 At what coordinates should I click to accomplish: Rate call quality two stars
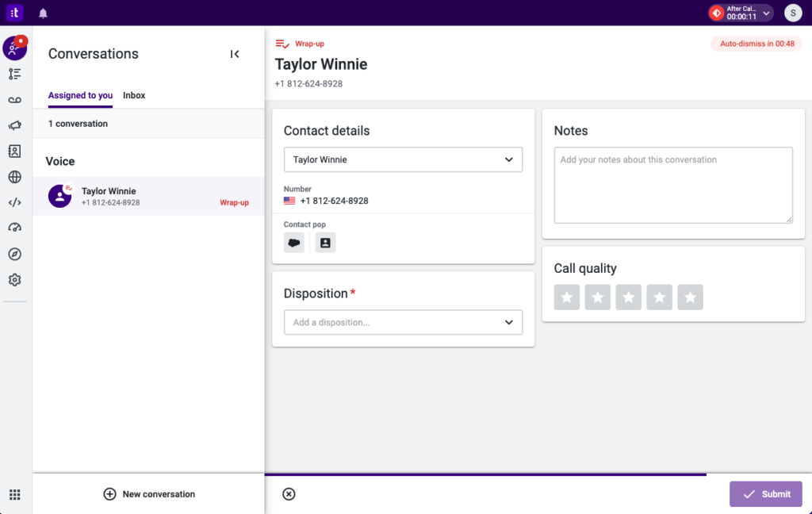pyautogui.click(x=598, y=297)
